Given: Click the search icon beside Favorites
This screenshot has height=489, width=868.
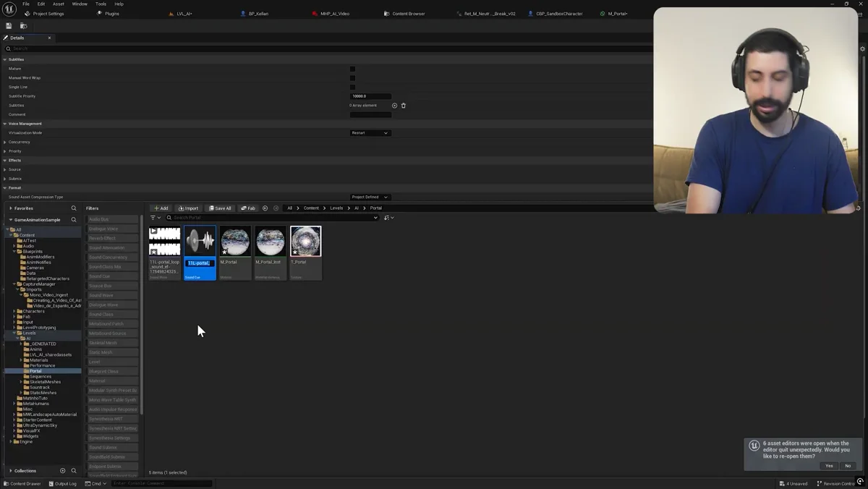Looking at the screenshot, I should (x=74, y=208).
